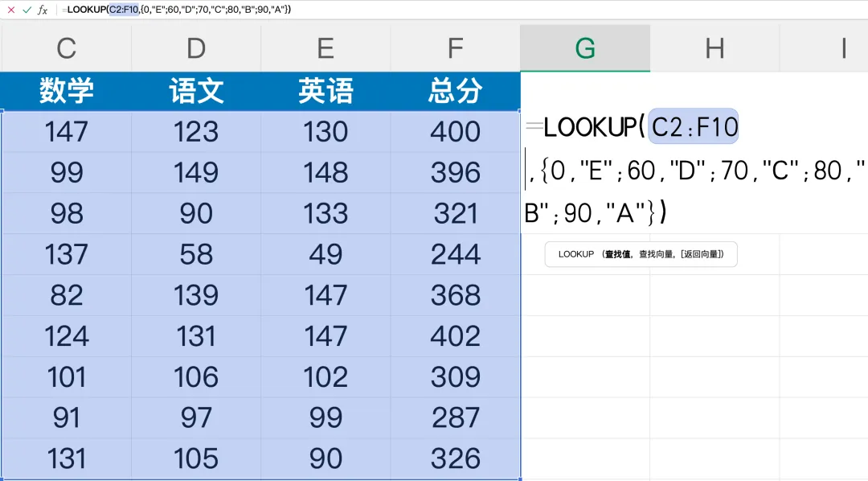Viewport: 868px width, 481px height.
Task: Select 数学 cell with value 137
Action: coord(67,254)
